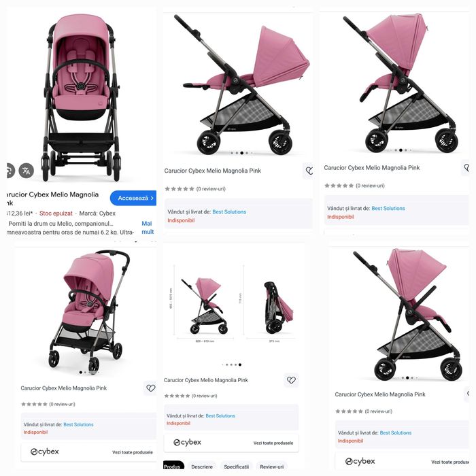Switch to the Descriere tab
Screen dimensions: 476x476
pos(202,466)
